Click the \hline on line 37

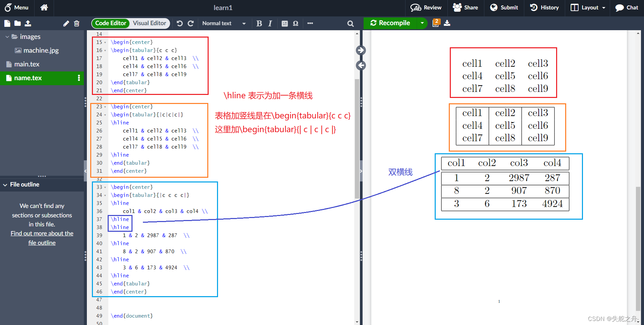tap(120, 219)
